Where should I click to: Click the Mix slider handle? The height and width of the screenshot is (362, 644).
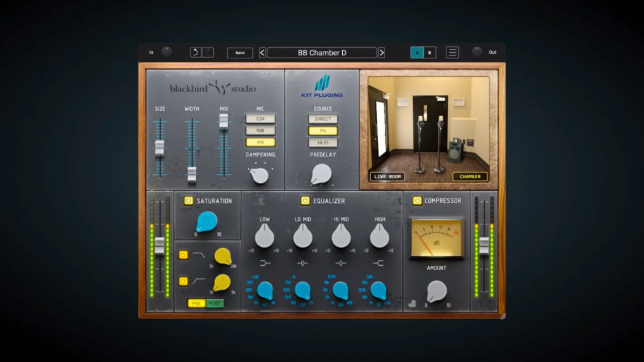tap(223, 121)
